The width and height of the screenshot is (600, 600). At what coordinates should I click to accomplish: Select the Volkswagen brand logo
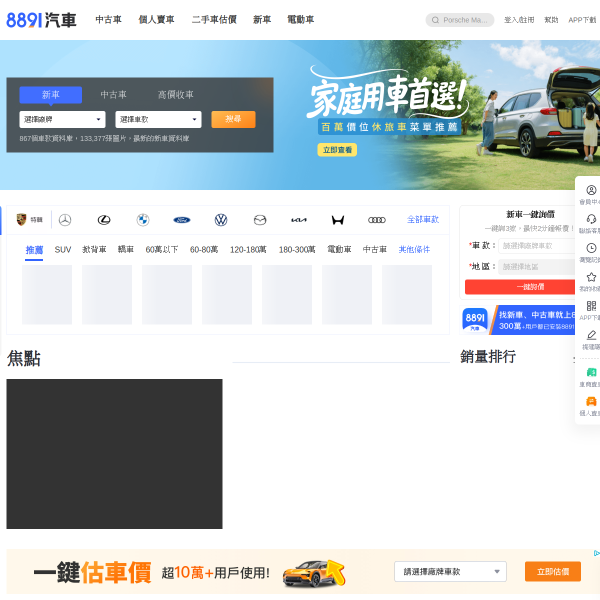click(x=221, y=220)
